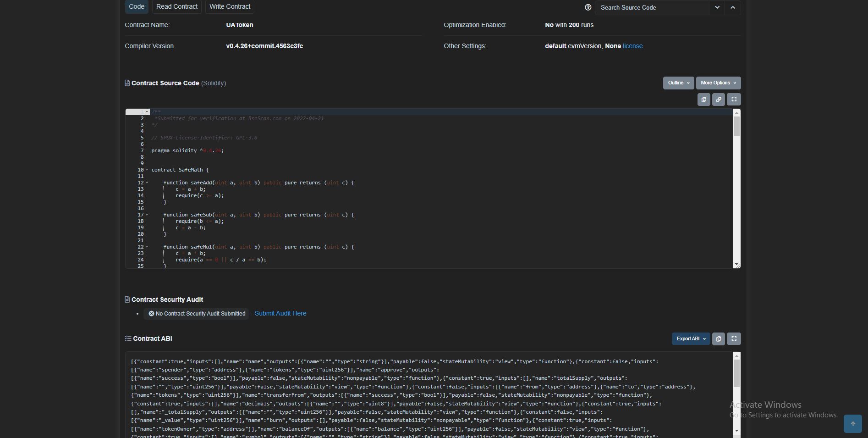Click the pragma solidity line
The height and width of the screenshot is (438, 868).
[x=187, y=150]
